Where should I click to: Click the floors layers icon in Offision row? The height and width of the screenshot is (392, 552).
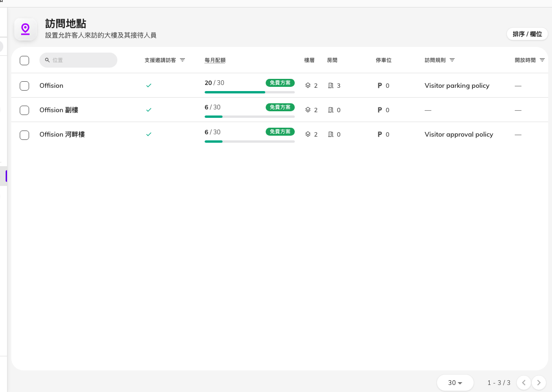(308, 85)
